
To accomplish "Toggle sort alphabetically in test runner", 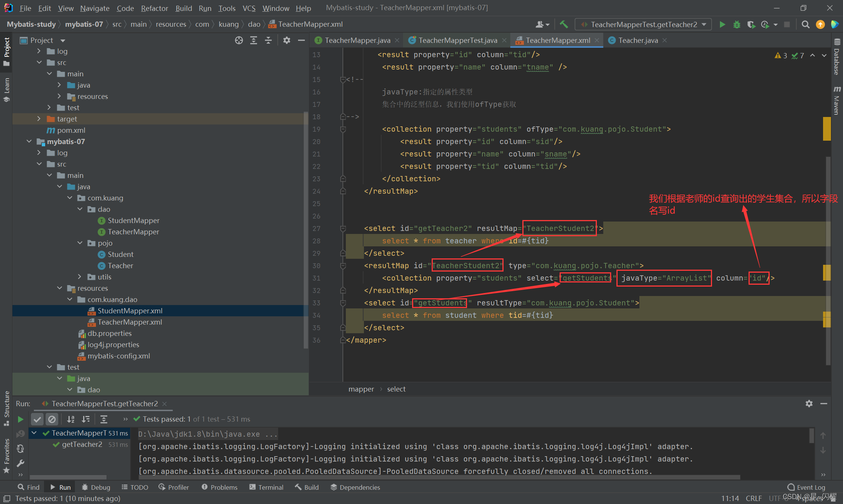I will pyautogui.click(x=70, y=419).
